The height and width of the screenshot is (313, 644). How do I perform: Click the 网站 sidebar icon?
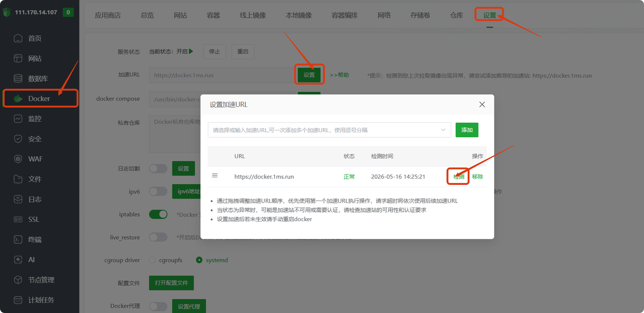click(18, 58)
